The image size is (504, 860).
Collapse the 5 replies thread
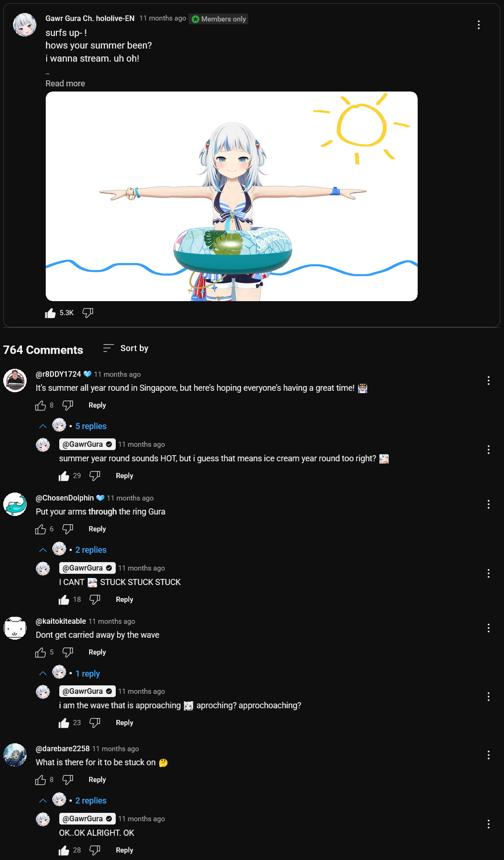[x=73, y=426]
